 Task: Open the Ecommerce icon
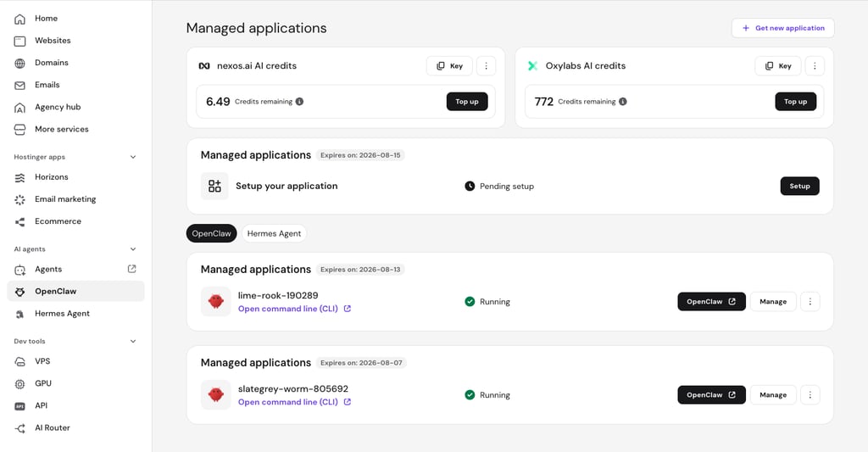pos(20,221)
